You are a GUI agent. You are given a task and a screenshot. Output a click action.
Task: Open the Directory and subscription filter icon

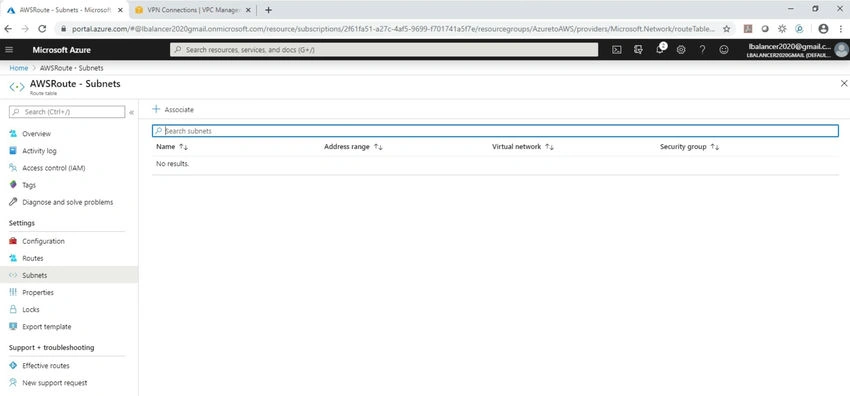click(x=638, y=50)
